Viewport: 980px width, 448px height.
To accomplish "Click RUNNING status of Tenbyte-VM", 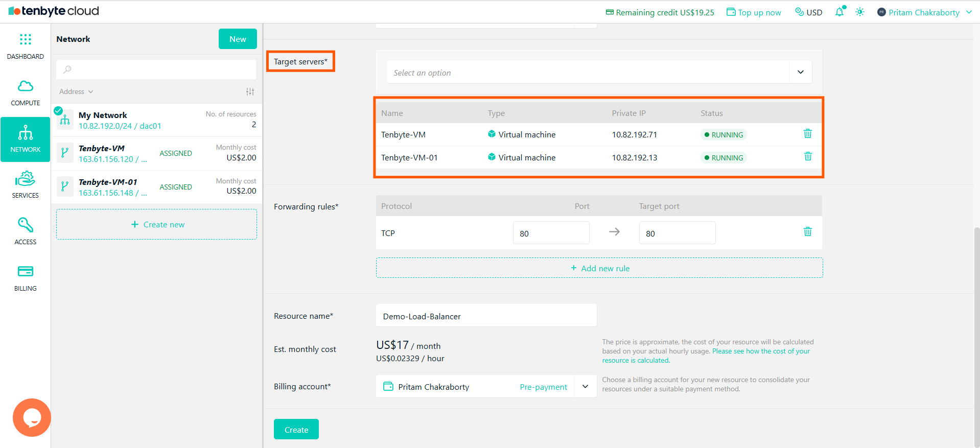I will [x=724, y=134].
